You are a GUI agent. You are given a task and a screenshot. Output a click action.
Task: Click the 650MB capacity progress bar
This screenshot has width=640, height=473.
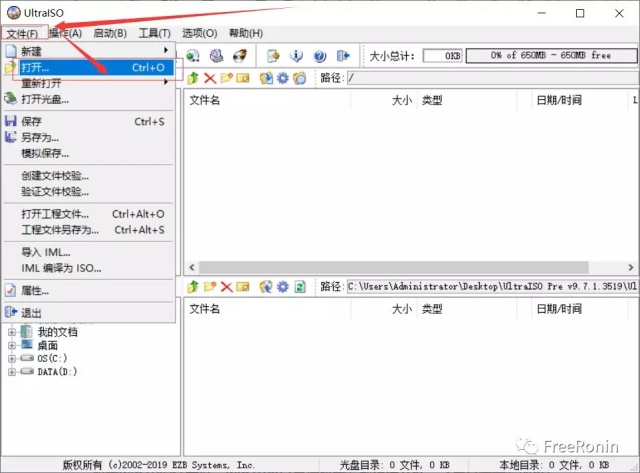pos(551,56)
